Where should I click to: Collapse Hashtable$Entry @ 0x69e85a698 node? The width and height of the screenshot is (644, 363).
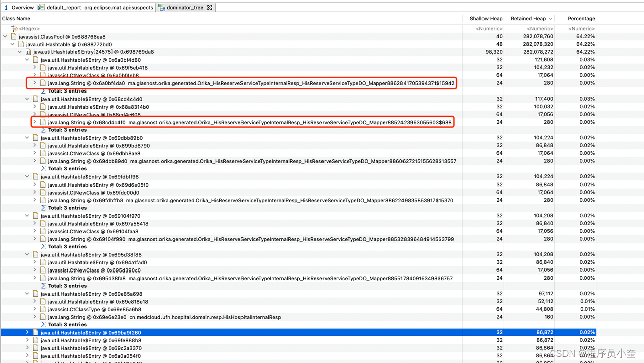27,294
